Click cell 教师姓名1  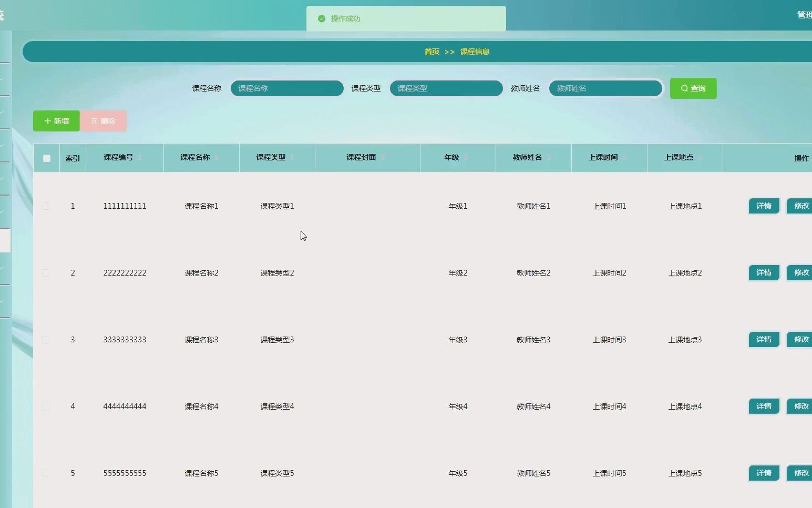coord(533,206)
